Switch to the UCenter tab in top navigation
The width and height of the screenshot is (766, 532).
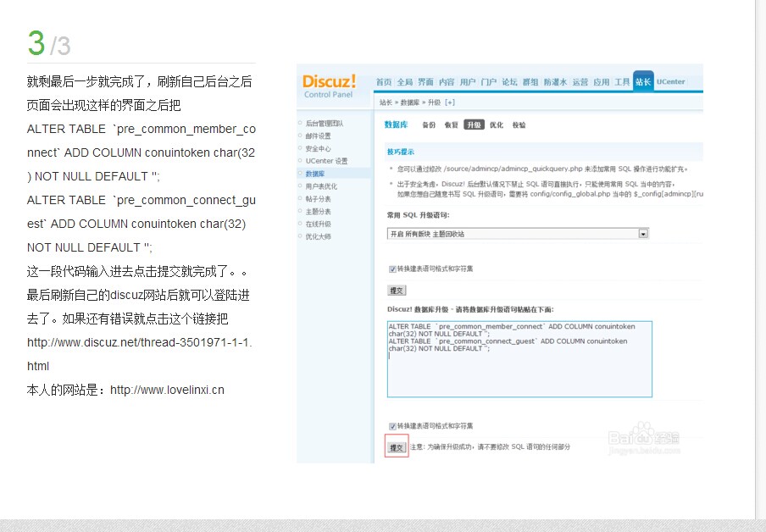(670, 82)
